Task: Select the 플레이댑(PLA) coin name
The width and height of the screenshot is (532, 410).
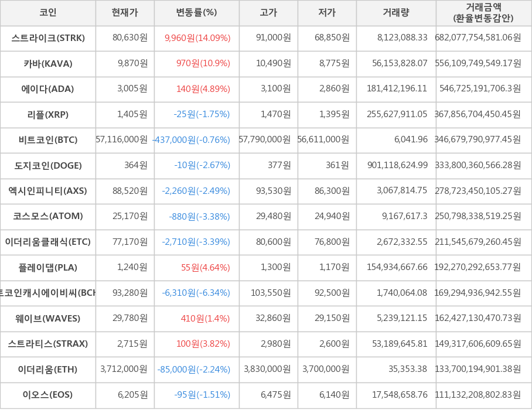Action: pos(48,268)
